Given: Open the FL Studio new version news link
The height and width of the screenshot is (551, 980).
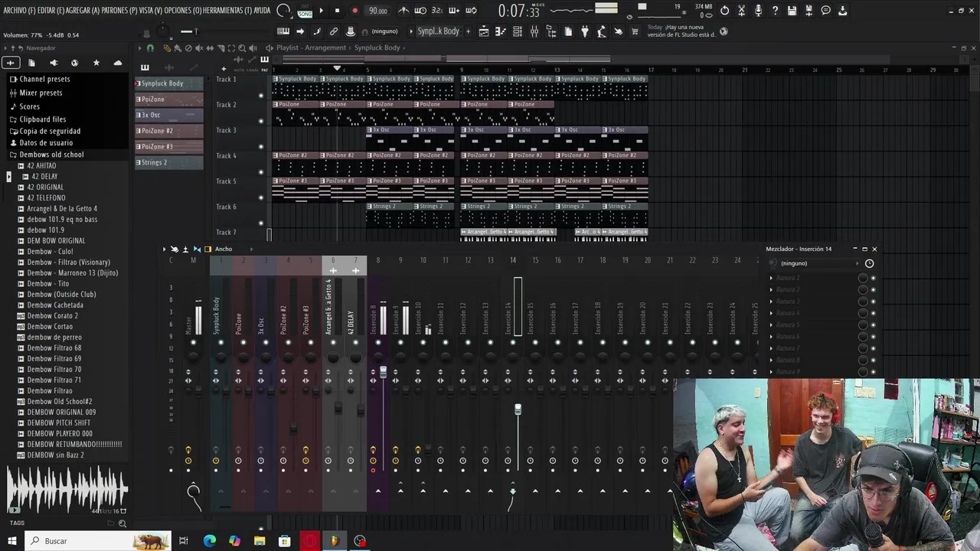Looking at the screenshot, I should [681, 31].
